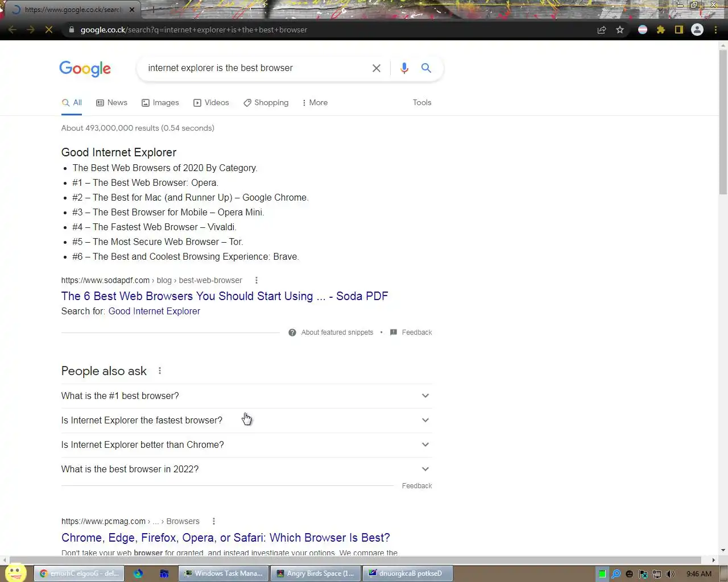Click the 'Good Internet Explorer' snippet heading
This screenshot has height=582, width=728.
(x=119, y=152)
